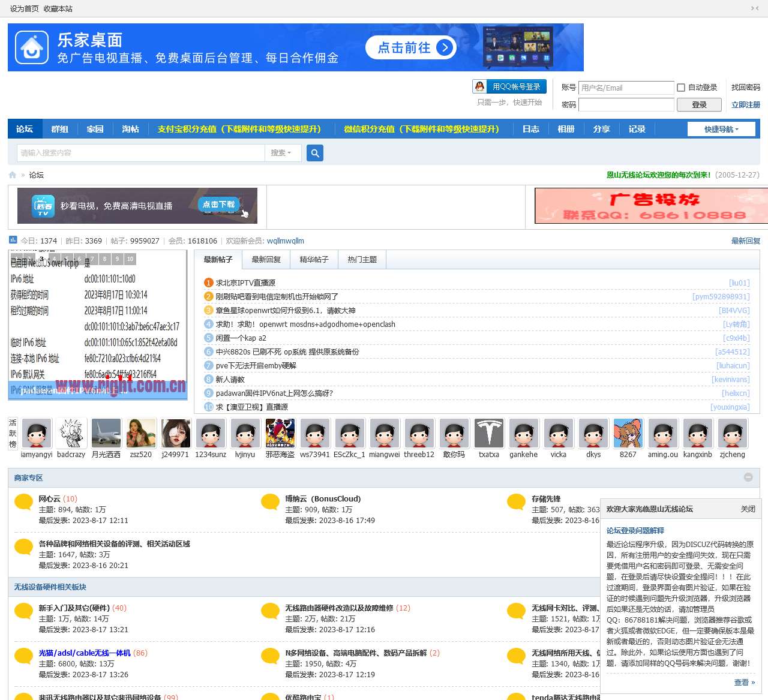Enable the 自动登录 checkbox

click(x=681, y=88)
